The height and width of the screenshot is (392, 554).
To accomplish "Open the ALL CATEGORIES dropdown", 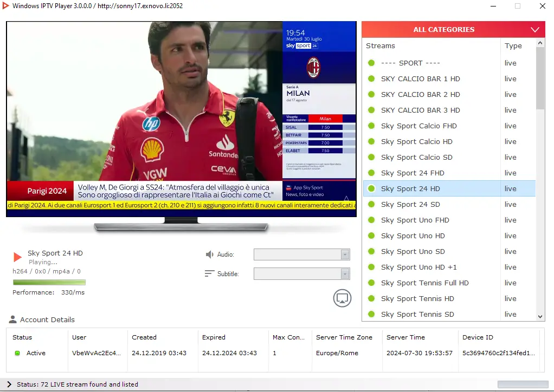I will pos(453,30).
